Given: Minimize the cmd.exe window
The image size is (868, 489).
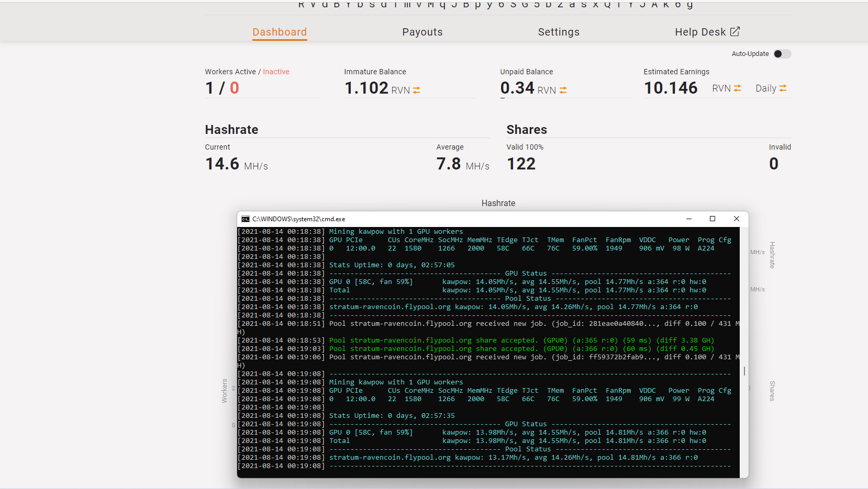Looking at the screenshot, I should tap(689, 219).
